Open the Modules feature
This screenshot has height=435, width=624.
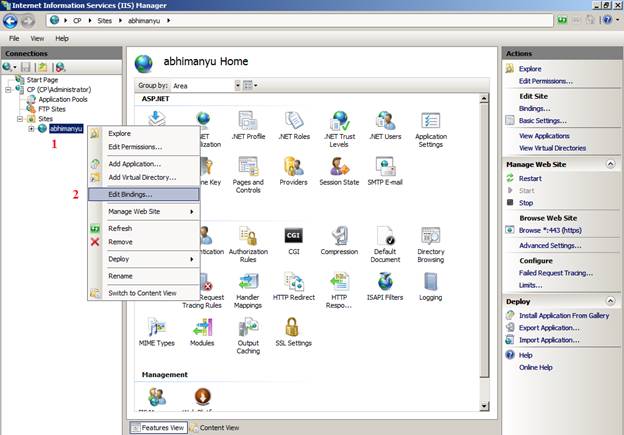[202, 332]
